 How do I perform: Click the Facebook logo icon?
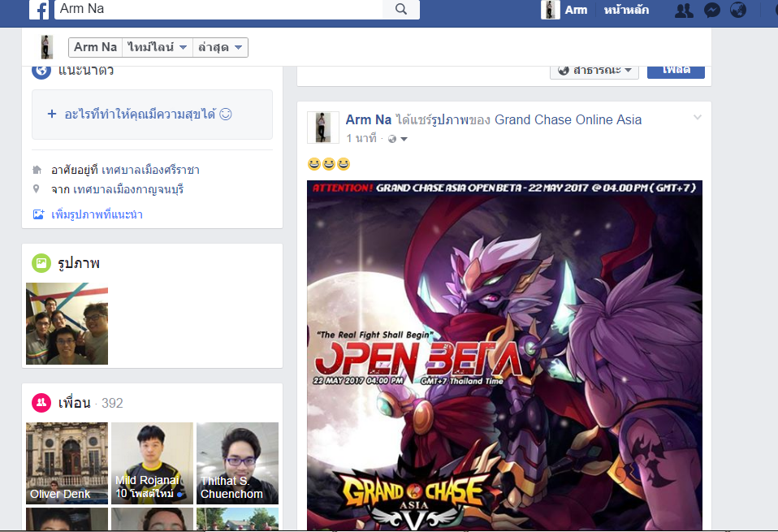pos(39,10)
